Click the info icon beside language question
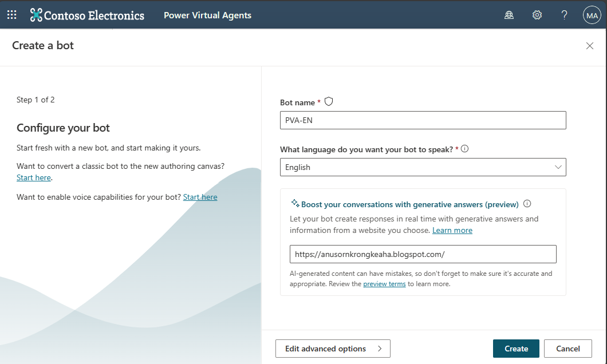The image size is (607, 364). pyautogui.click(x=465, y=149)
